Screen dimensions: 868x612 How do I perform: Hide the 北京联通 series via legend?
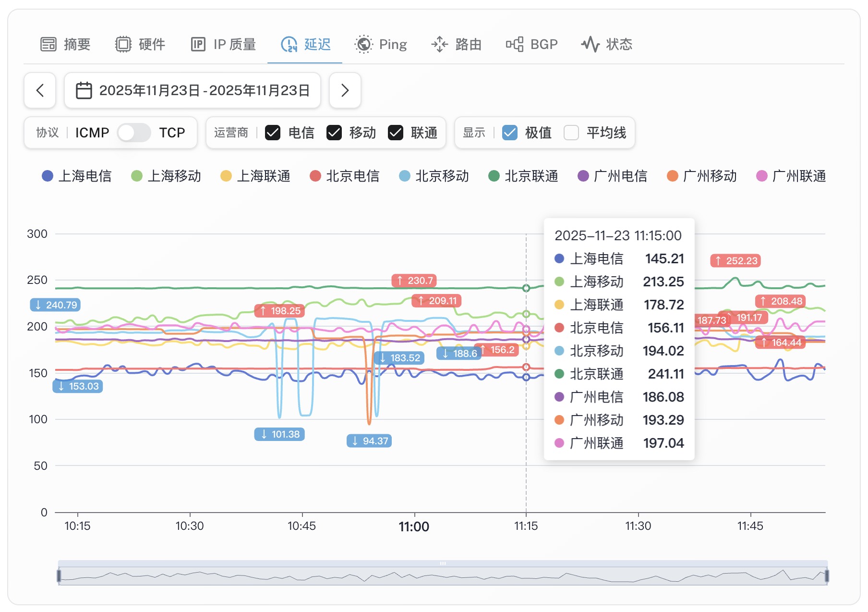coord(523,176)
